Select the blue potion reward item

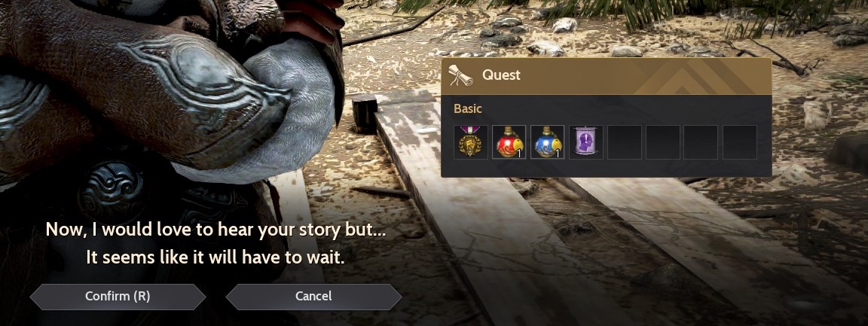click(x=548, y=142)
